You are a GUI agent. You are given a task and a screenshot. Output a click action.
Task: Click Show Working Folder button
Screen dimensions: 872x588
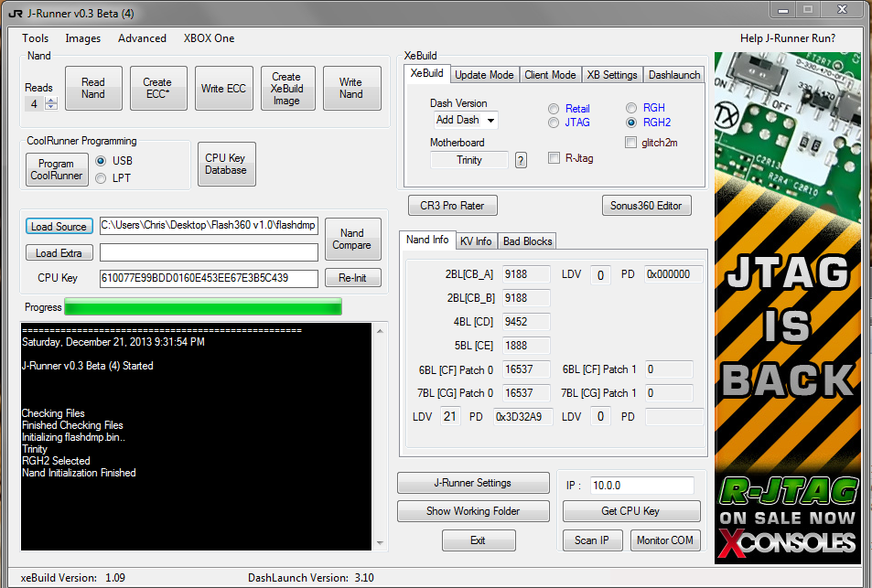[x=473, y=511]
